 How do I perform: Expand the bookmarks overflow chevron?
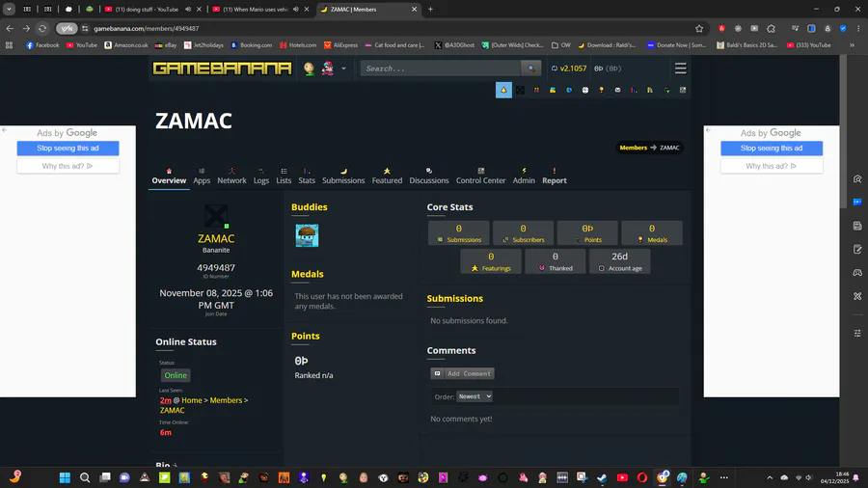click(852, 45)
